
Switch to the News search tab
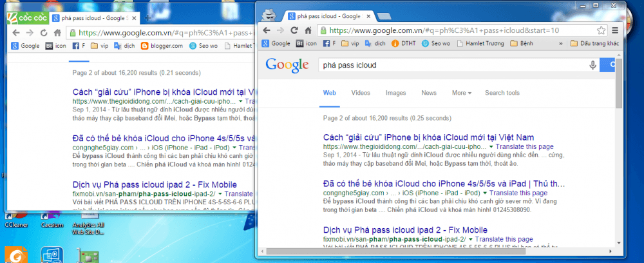coord(429,93)
